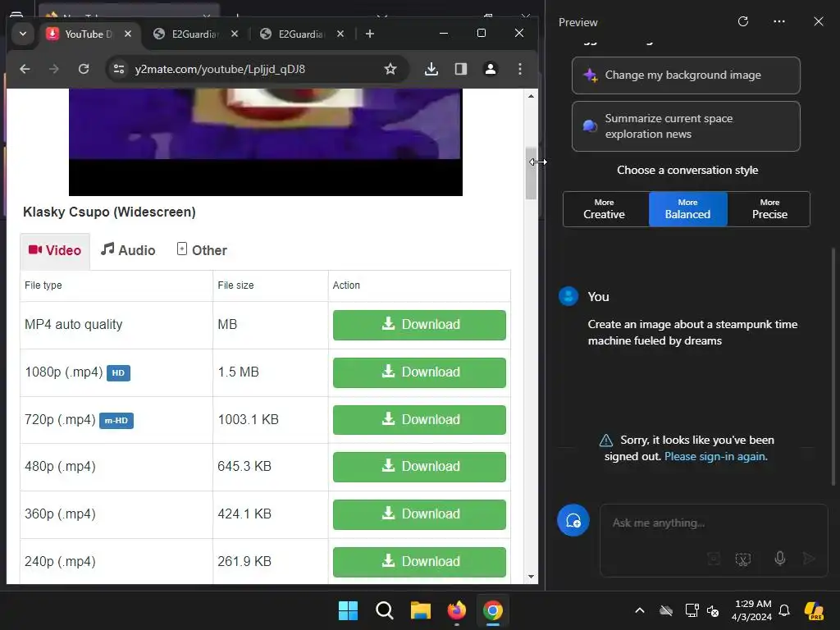Choose 'Change my background image' suggestion

pos(686,75)
